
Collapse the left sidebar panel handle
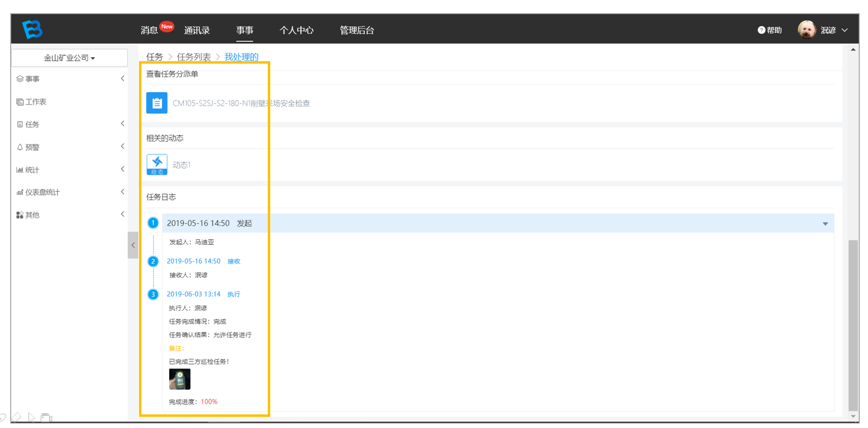click(x=133, y=245)
